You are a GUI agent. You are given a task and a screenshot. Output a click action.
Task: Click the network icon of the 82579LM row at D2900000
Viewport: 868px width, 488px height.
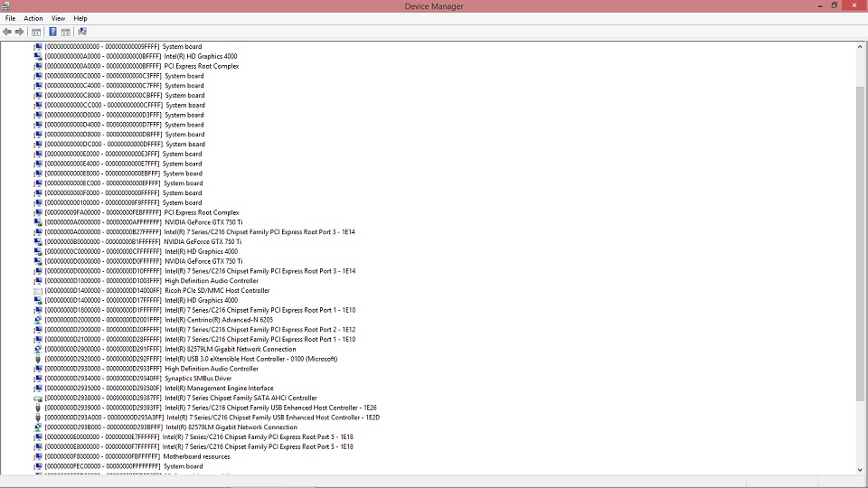click(x=38, y=349)
